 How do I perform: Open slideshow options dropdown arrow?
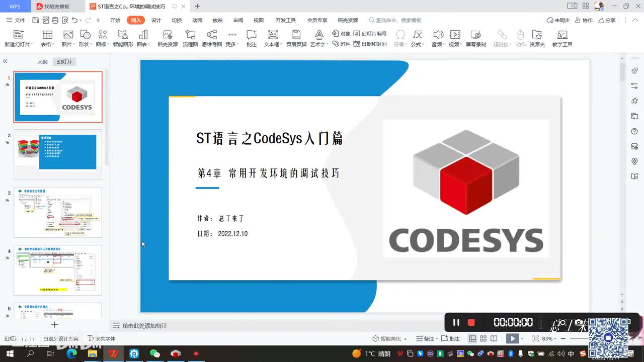[x=522, y=338]
